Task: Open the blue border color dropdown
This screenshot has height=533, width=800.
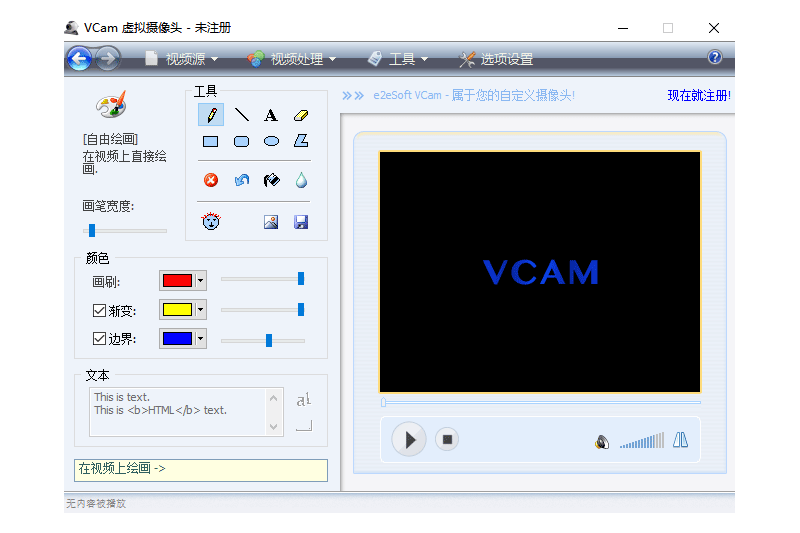Action: pyautogui.click(x=201, y=338)
